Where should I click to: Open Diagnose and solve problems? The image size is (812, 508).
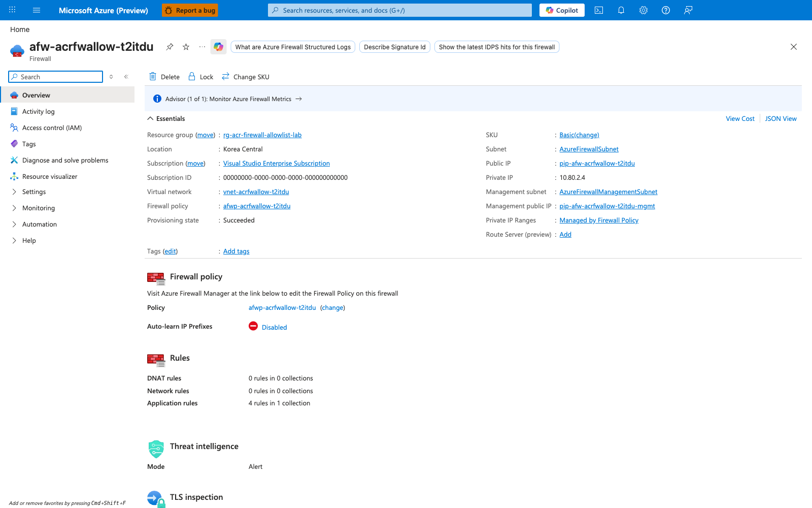[x=67, y=160]
